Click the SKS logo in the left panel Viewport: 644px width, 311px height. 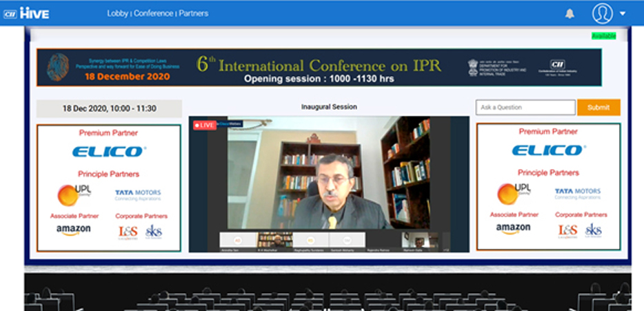point(154,232)
